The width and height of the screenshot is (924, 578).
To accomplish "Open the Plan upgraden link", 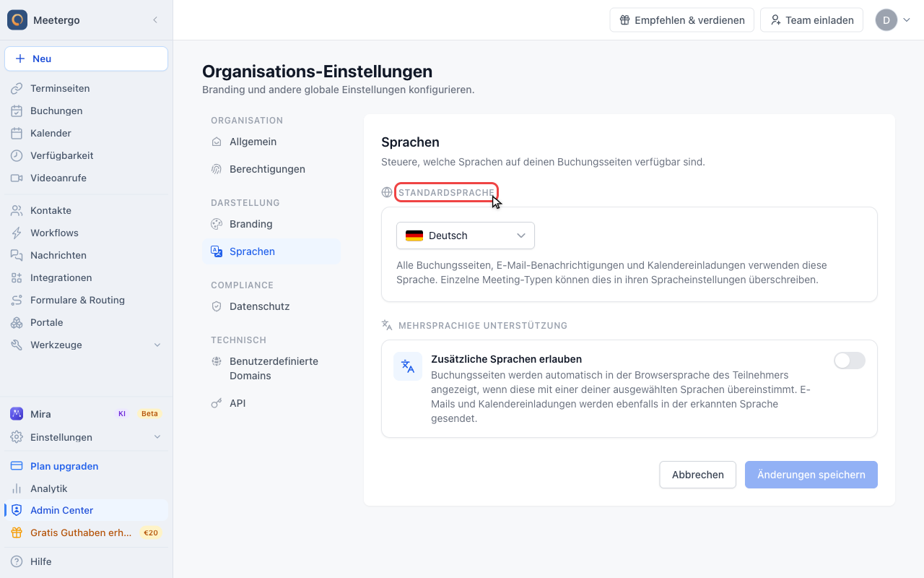I will (x=87, y=466).
